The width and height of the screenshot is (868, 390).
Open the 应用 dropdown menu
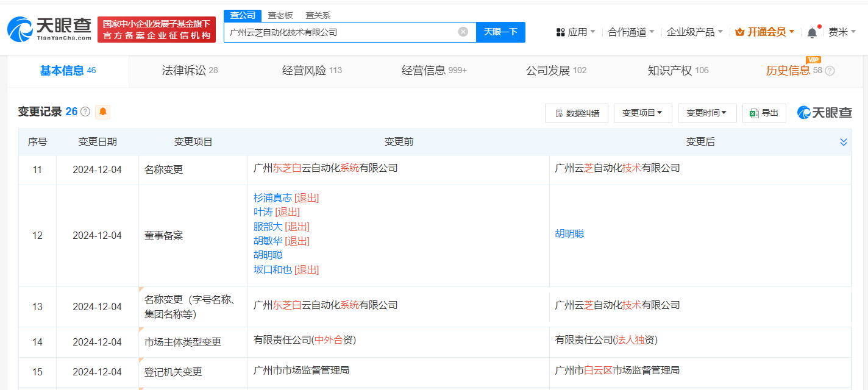(576, 32)
